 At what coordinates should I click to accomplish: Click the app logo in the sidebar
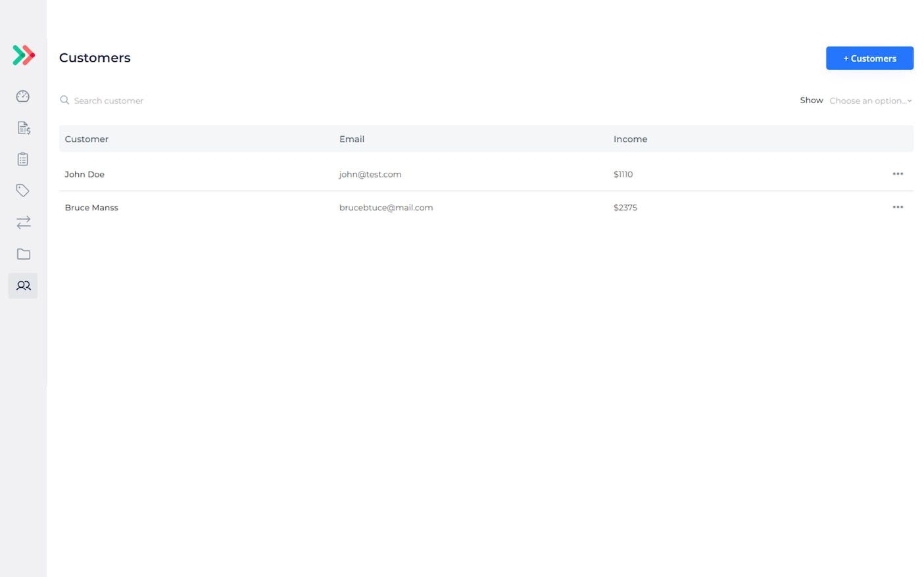click(24, 55)
